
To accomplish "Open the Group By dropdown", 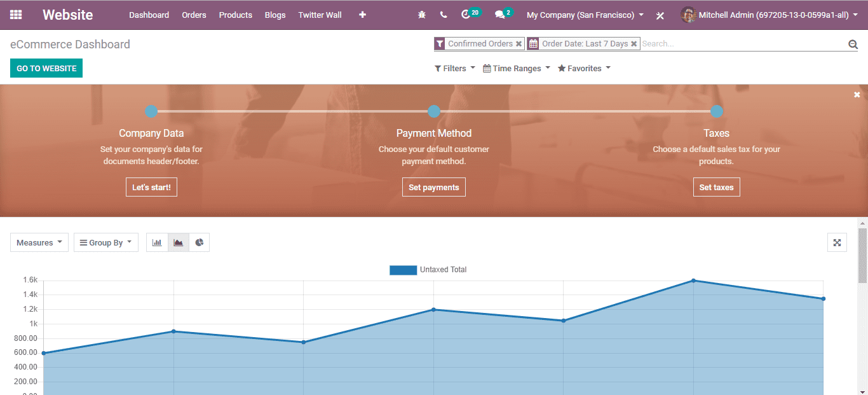I will click(x=106, y=242).
